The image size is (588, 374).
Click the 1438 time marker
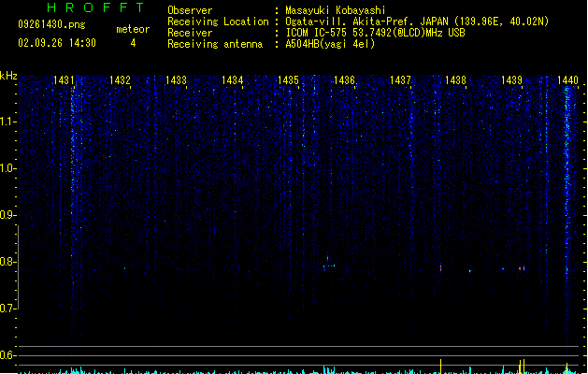click(x=455, y=80)
